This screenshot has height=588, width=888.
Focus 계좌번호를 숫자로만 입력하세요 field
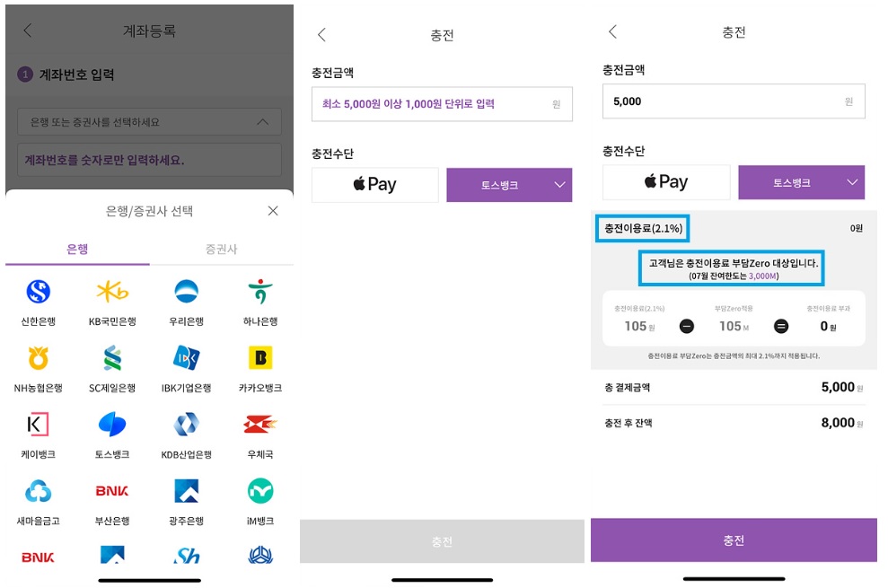pyautogui.click(x=150, y=160)
